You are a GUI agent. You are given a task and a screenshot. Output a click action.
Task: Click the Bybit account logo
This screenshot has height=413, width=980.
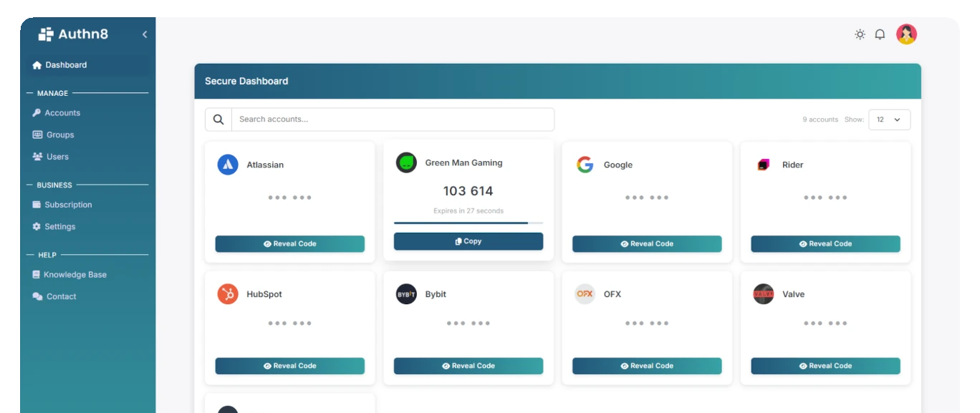tap(405, 293)
